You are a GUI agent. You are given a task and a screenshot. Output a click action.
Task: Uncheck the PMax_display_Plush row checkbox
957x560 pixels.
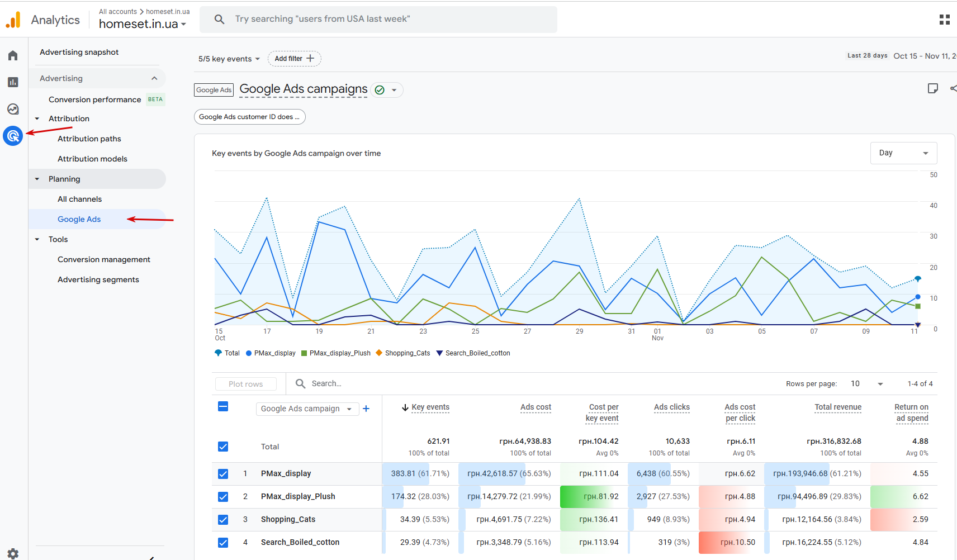coord(223,497)
